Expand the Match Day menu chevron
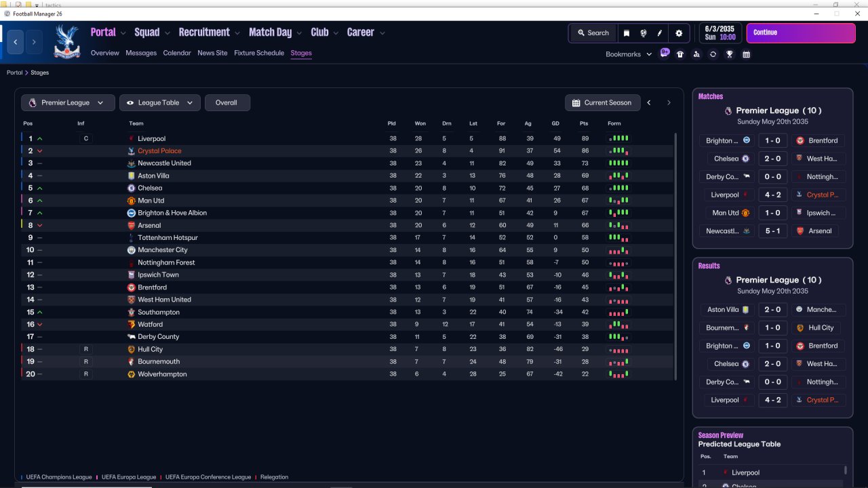Screen dimensions: 868x488 (x=299, y=33)
